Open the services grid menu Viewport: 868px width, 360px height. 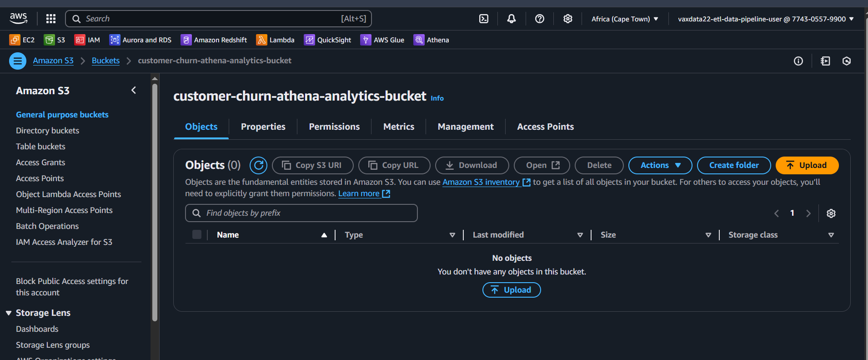coord(51,19)
